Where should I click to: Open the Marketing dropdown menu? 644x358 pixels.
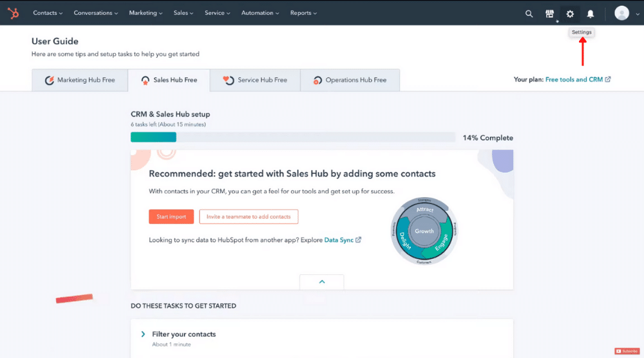pos(146,13)
